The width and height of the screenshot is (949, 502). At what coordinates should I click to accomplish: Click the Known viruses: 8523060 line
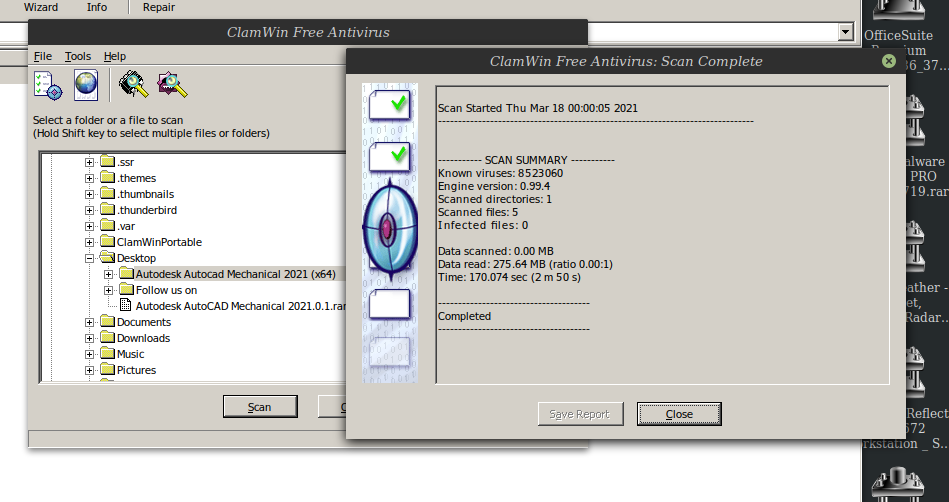pos(501,173)
